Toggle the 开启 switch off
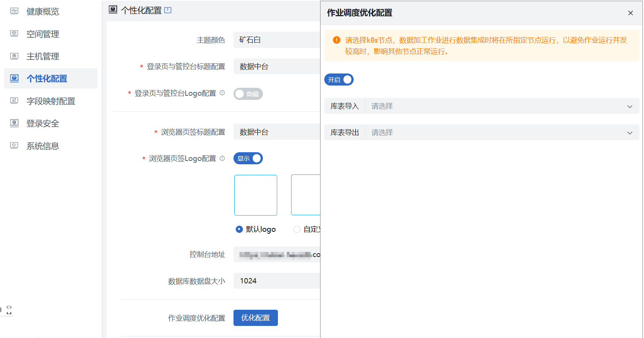The image size is (644, 338). click(339, 80)
